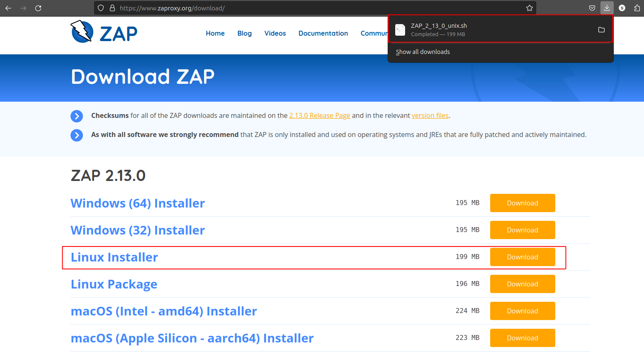Click the Completed — 199 MB status text
Image resolution: width=644 pixels, height=352 pixels.
(438, 34)
